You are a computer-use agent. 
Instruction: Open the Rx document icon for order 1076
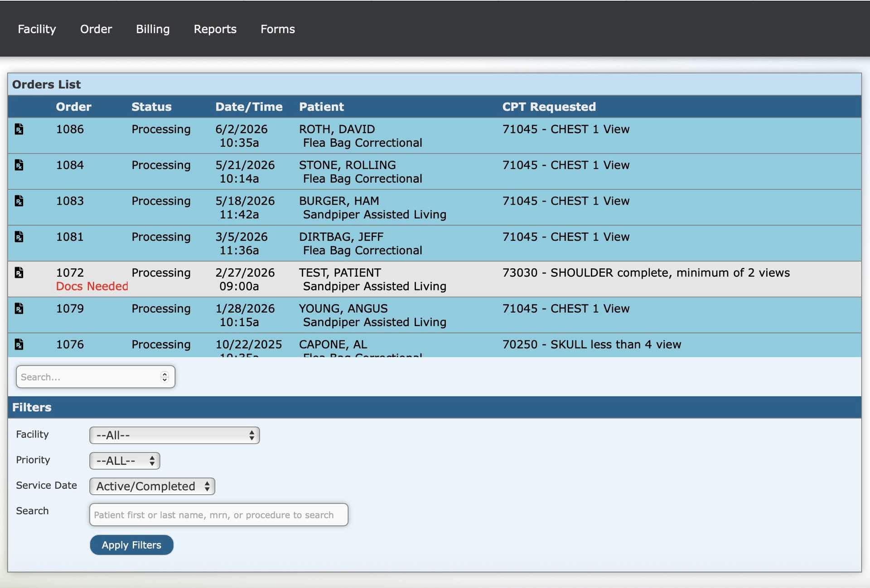(x=19, y=344)
